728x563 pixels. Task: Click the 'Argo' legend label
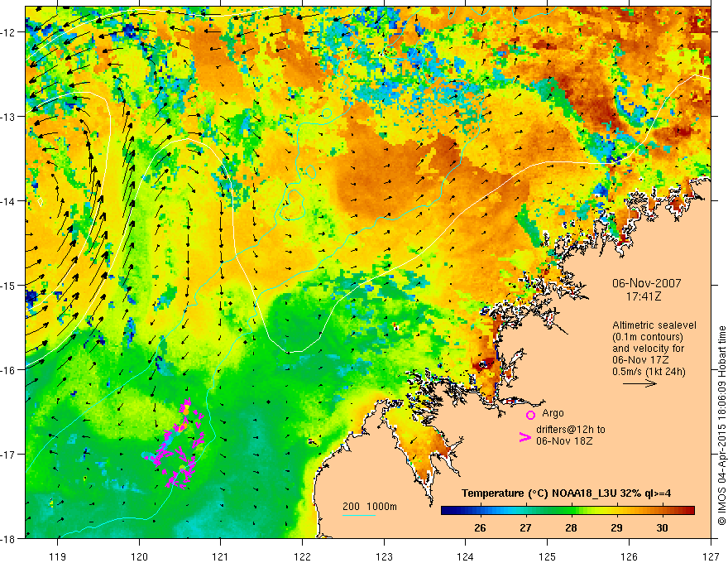click(x=553, y=413)
